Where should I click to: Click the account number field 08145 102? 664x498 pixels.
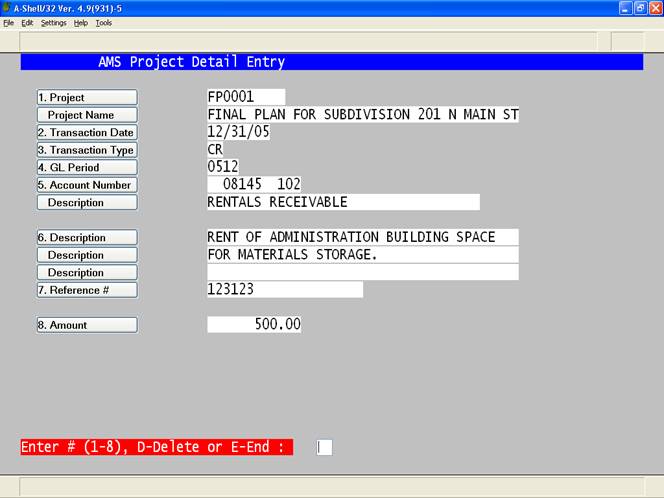[254, 184]
